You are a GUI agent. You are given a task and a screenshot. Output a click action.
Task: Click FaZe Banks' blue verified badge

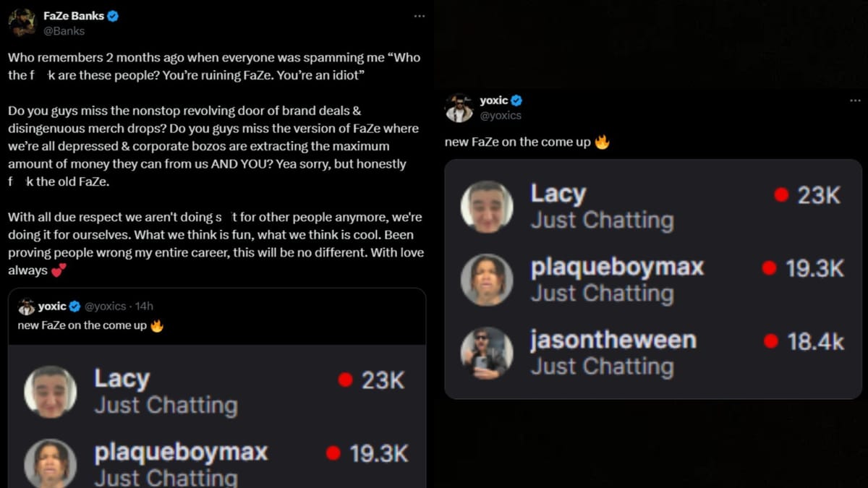pyautogui.click(x=113, y=15)
